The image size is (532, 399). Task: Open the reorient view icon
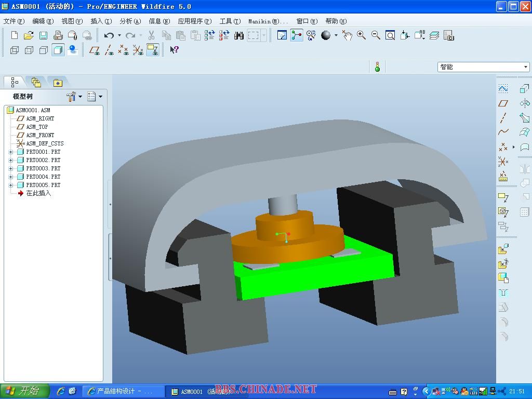click(404, 35)
